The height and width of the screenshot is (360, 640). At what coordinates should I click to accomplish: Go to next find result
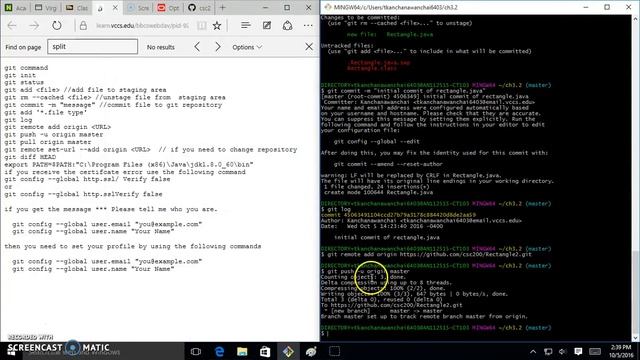[218, 47]
